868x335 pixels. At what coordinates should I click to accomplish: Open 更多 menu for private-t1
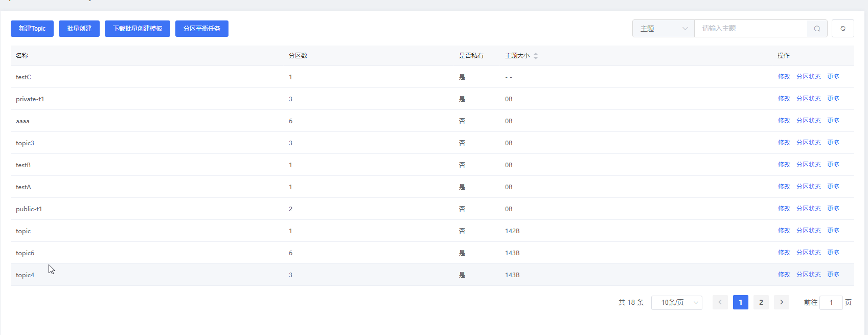coord(833,99)
